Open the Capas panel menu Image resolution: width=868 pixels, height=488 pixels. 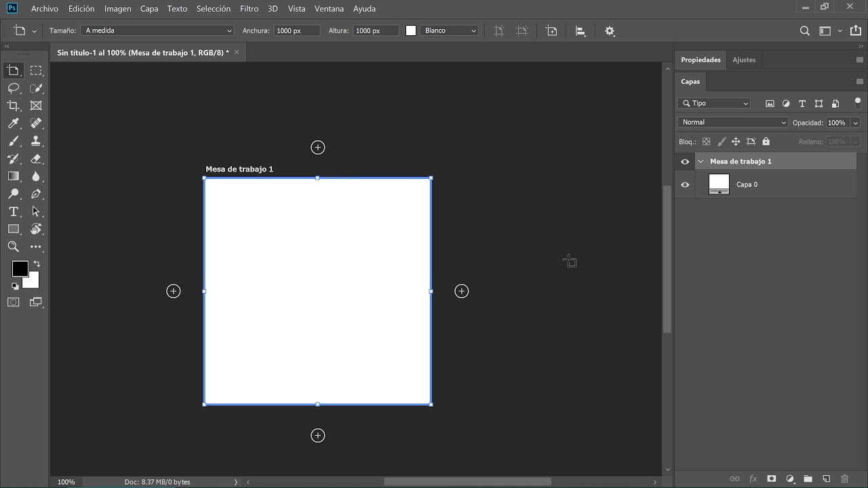(860, 81)
